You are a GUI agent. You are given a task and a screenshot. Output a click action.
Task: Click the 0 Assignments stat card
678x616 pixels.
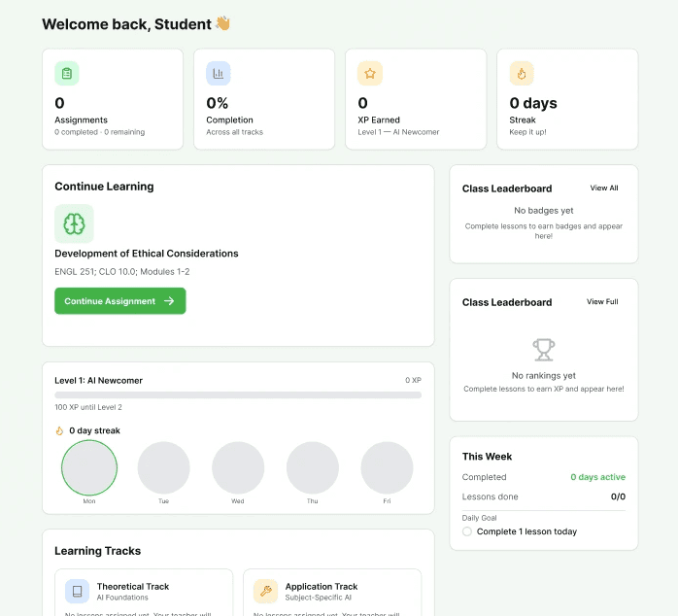[x=113, y=99]
